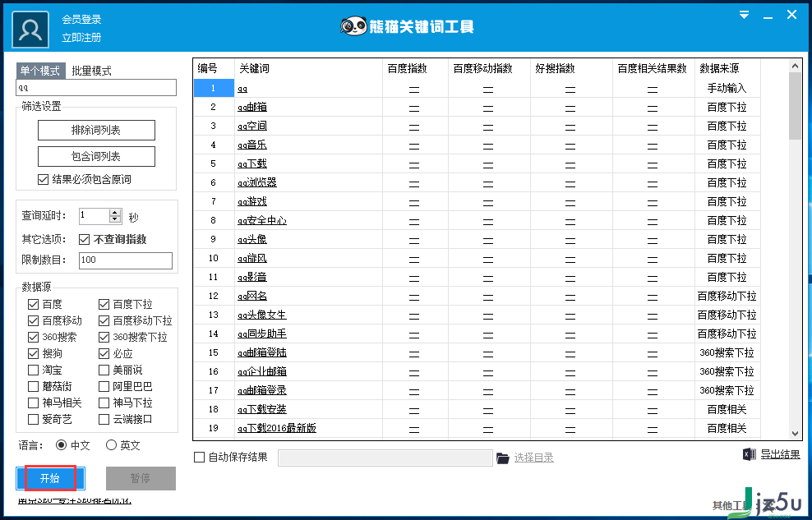Viewport: 812px width, 520px height.
Task: Click 立即注册 link
Action: [x=82, y=38]
